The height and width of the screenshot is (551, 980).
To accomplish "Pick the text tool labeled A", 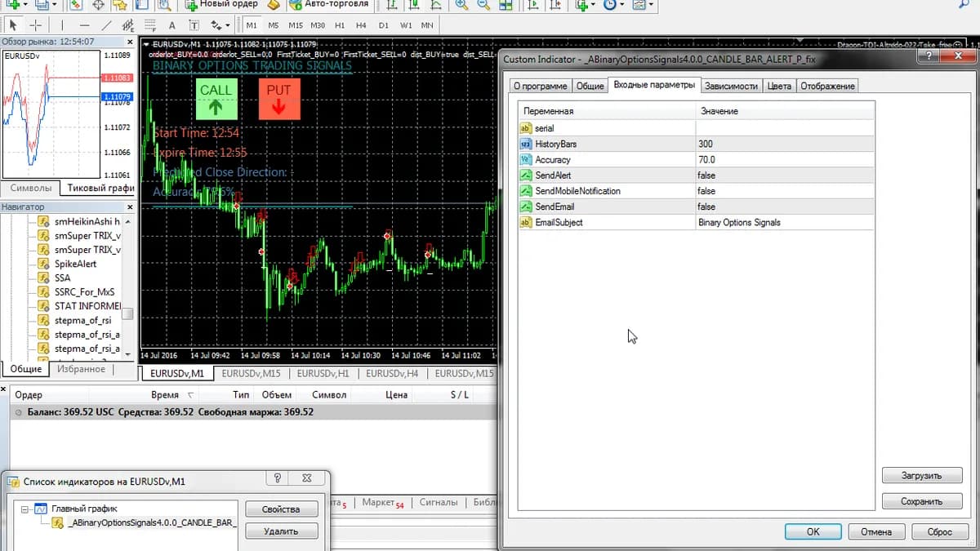I will tap(171, 25).
